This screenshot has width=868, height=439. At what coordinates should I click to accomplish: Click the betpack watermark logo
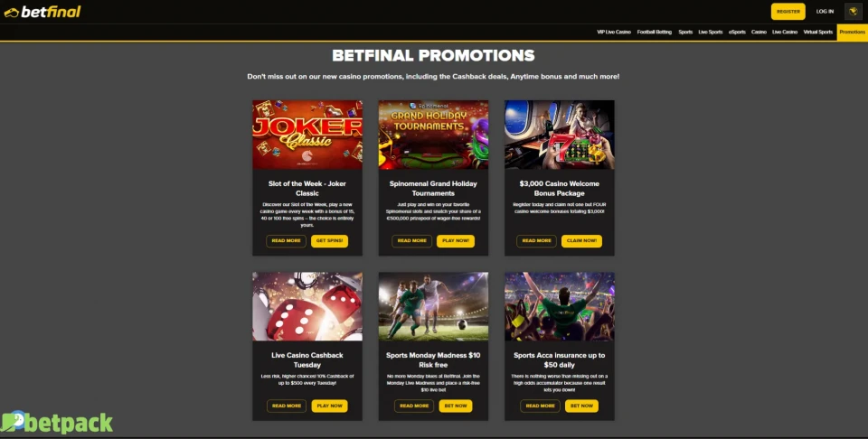pyautogui.click(x=56, y=423)
